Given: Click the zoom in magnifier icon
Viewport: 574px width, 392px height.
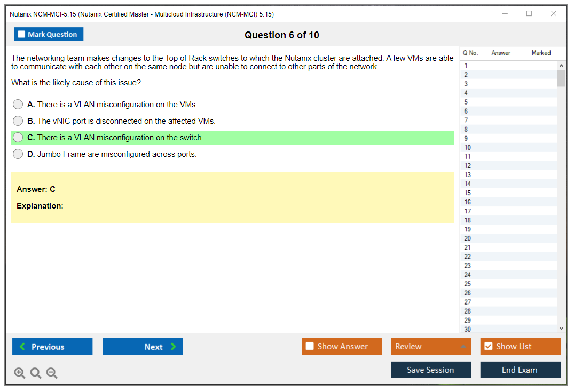Looking at the screenshot, I should (x=20, y=373).
